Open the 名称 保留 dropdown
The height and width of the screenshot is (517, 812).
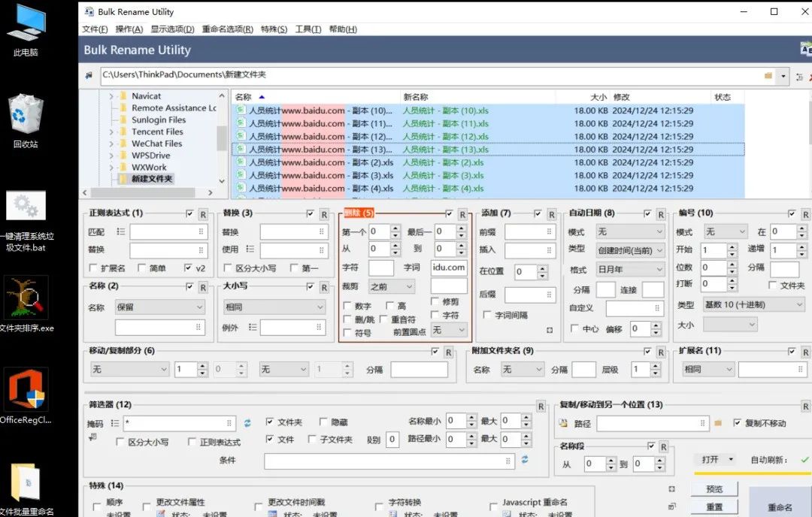(160, 307)
